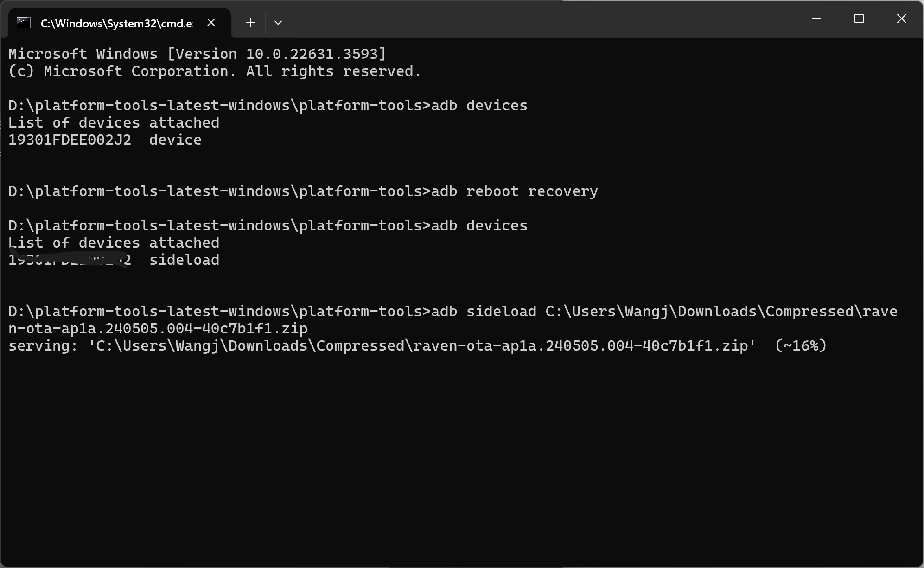This screenshot has width=924, height=568.
Task: Expand the new-tab profile dropdown chevron
Action: click(278, 22)
